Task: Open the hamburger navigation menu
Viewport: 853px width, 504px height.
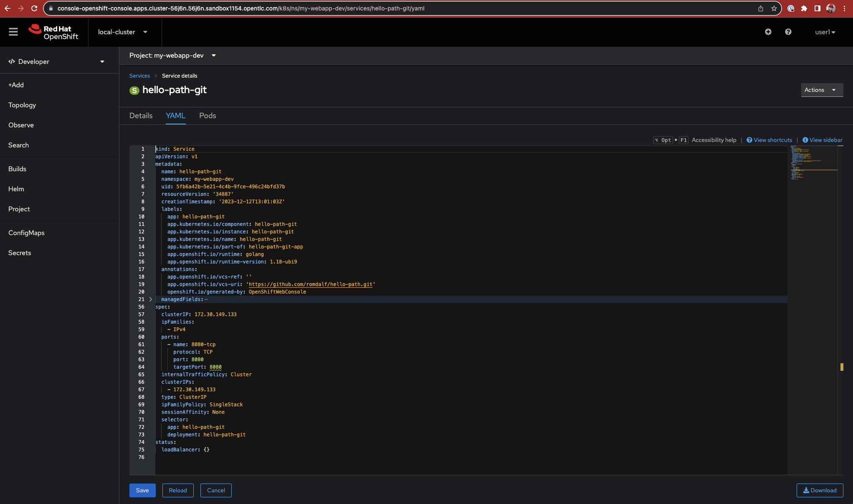Action: point(13,32)
